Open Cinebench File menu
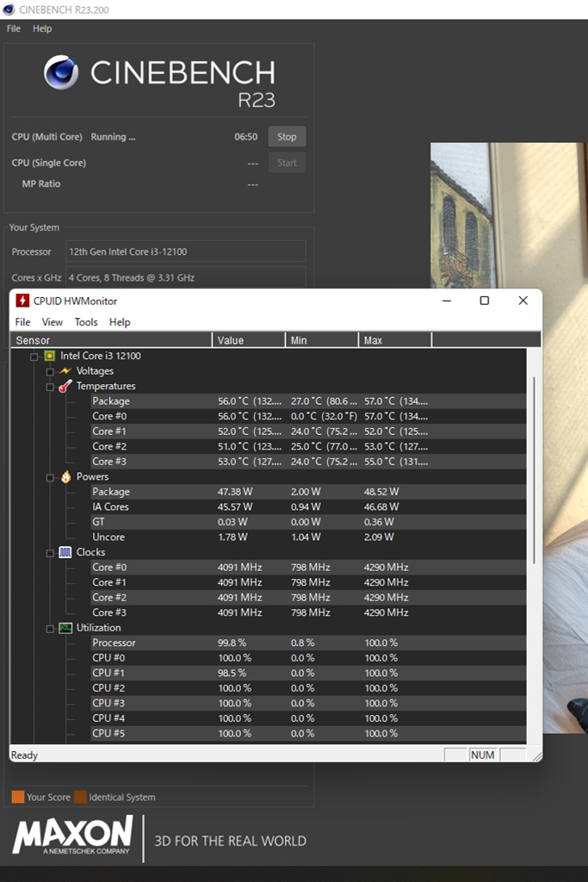This screenshot has height=882, width=588. coord(14,28)
